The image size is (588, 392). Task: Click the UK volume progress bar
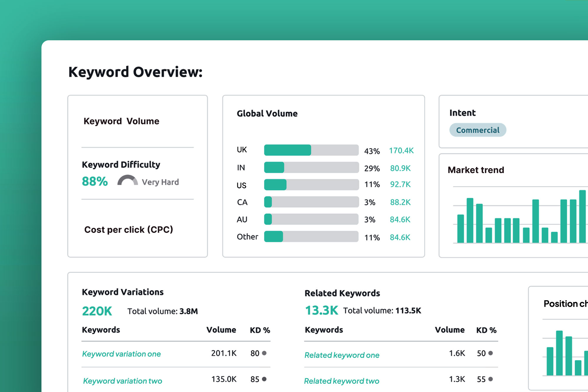tap(311, 150)
